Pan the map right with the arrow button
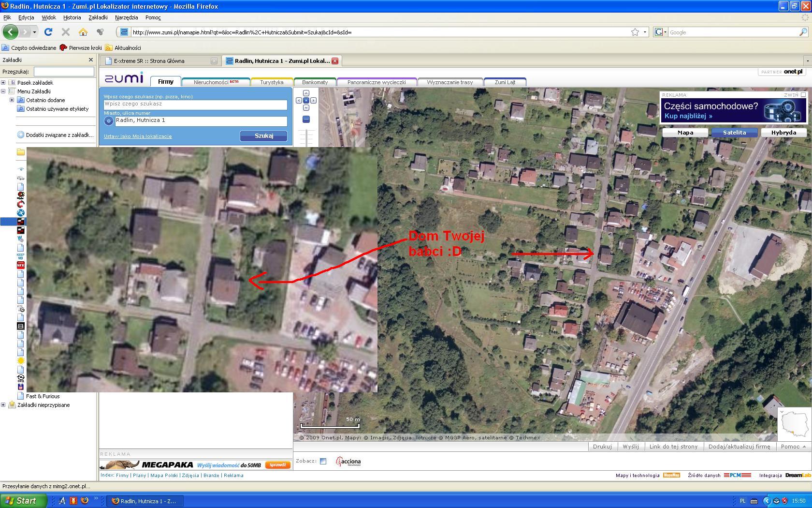Viewport: 812px width, 508px height. [x=313, y=100]
